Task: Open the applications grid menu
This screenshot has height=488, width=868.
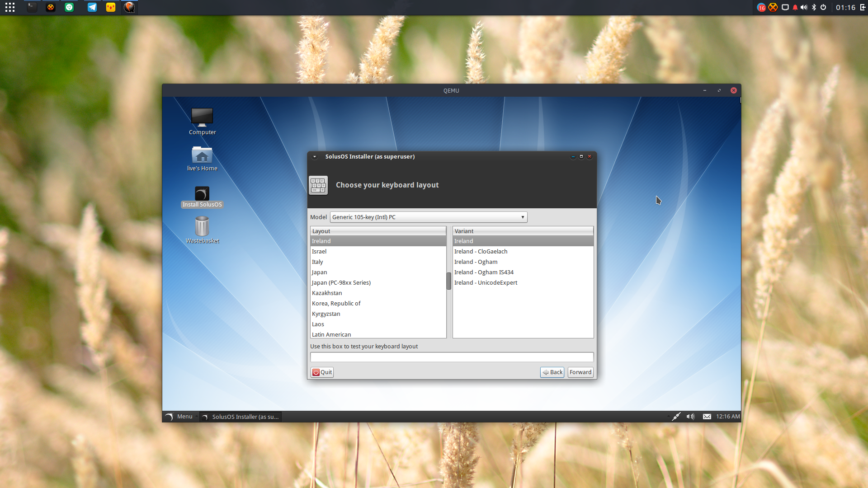Action: click(10, 7)
